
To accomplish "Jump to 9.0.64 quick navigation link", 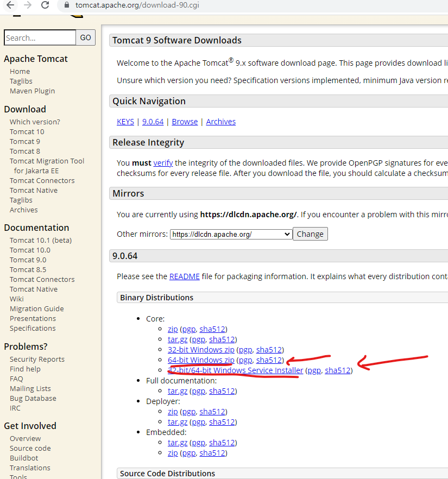I will tap(153, 122).
